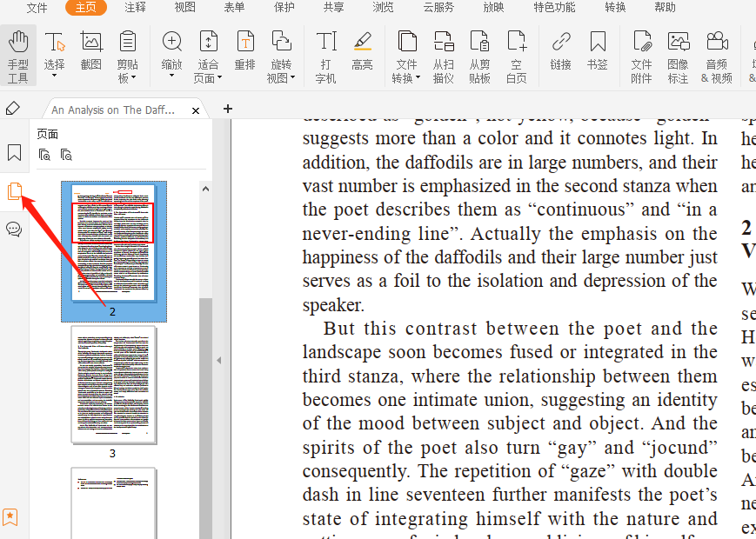Select the Highlight (高亮) tool

pyautogui.click(x=362, y=51)
